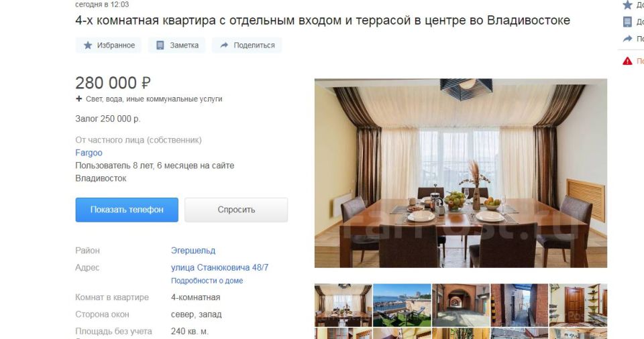Click the share arrow icon on Поделиться

coord(224,45)
